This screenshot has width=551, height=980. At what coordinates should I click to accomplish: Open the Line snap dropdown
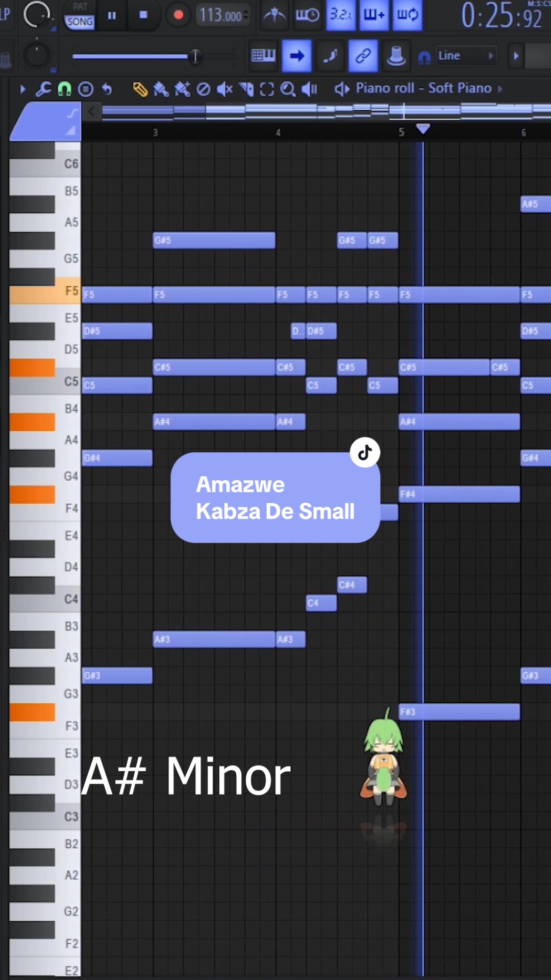point(465,56)
